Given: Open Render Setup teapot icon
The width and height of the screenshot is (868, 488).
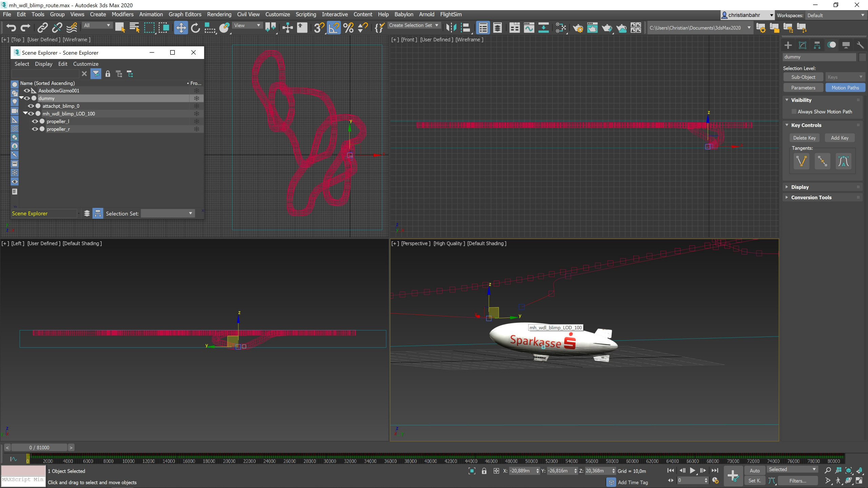Looking at the screenshot, I should point(578,27).
